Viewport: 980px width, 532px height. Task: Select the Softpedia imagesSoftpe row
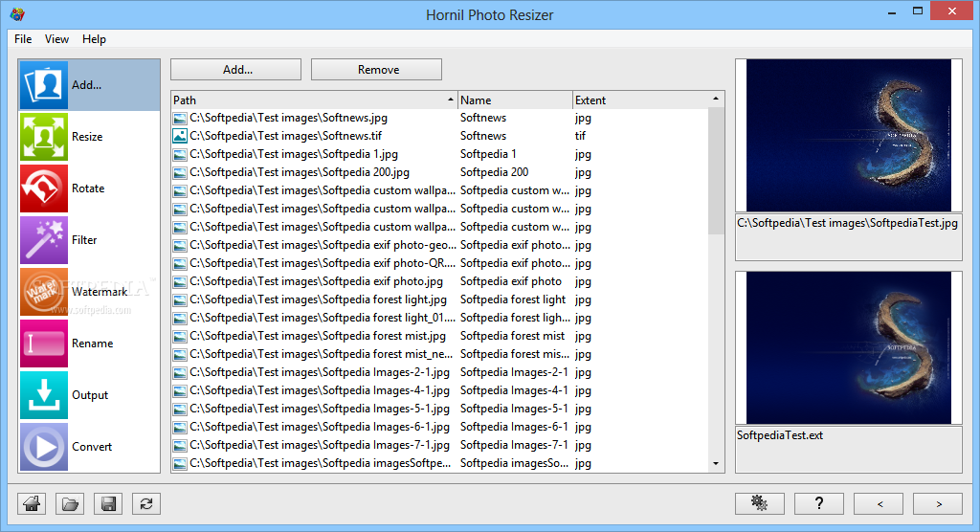pos(440,462)
